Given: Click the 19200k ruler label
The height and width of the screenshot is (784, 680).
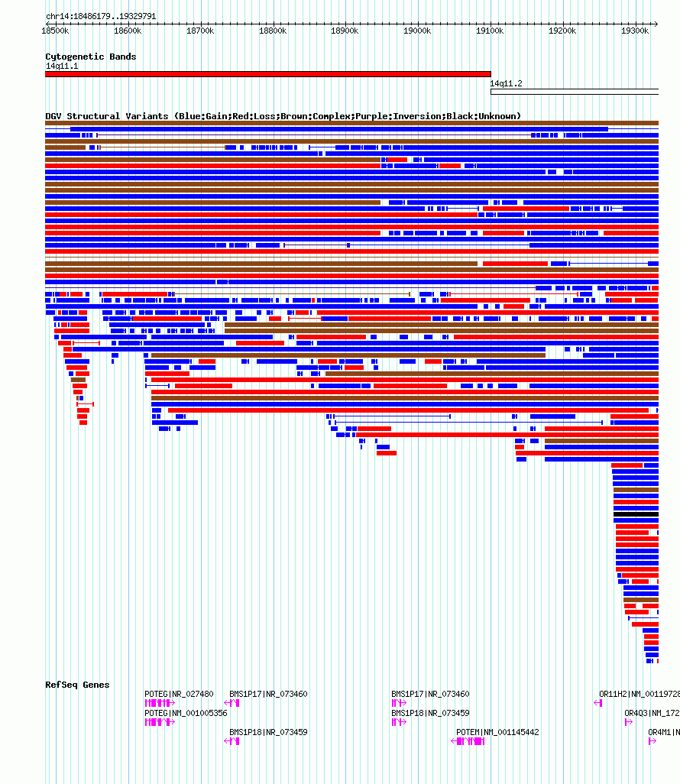Looking at the screenshot, I should [x=562, y=31].
